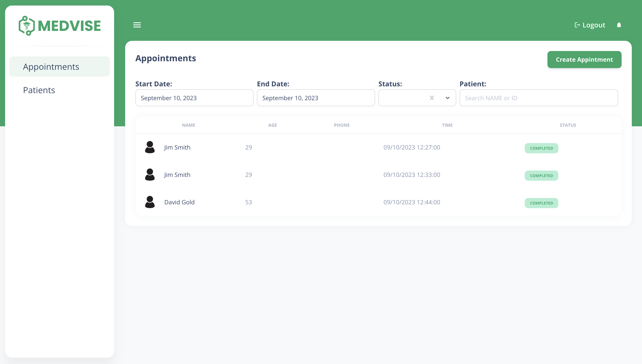The height and width of the screenshot is (364, 642).
Task: Click age 29 in the 12:33:00 row
Action: 248,175
